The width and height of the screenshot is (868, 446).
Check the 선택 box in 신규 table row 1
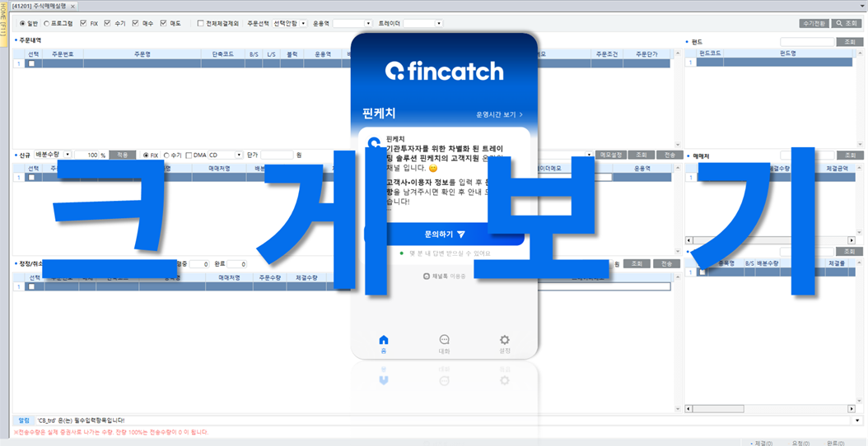point(32,177)
